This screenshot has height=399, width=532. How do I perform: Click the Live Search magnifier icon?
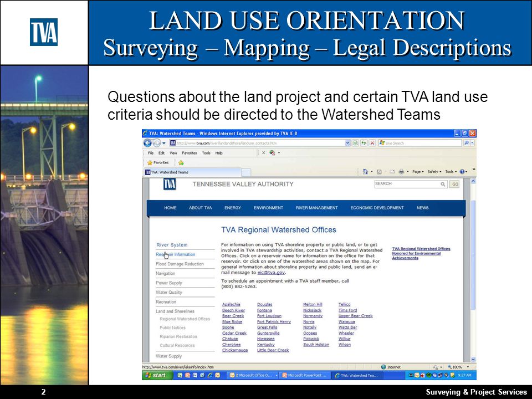pos(467,143)
